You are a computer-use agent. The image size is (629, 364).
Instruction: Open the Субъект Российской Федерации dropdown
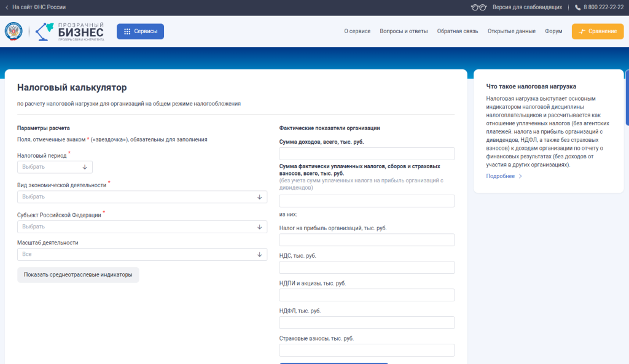pyautogui.click(x=142, y=227)
